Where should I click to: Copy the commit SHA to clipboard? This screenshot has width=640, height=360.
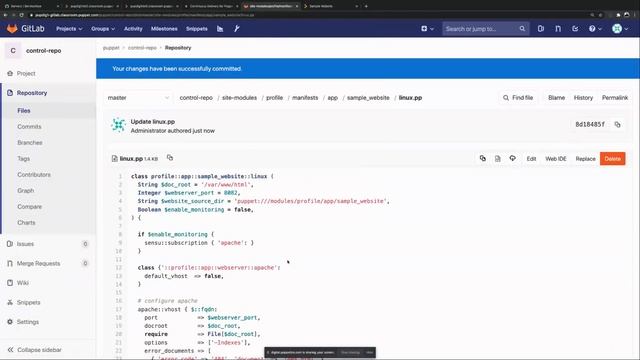coord(618,124)
